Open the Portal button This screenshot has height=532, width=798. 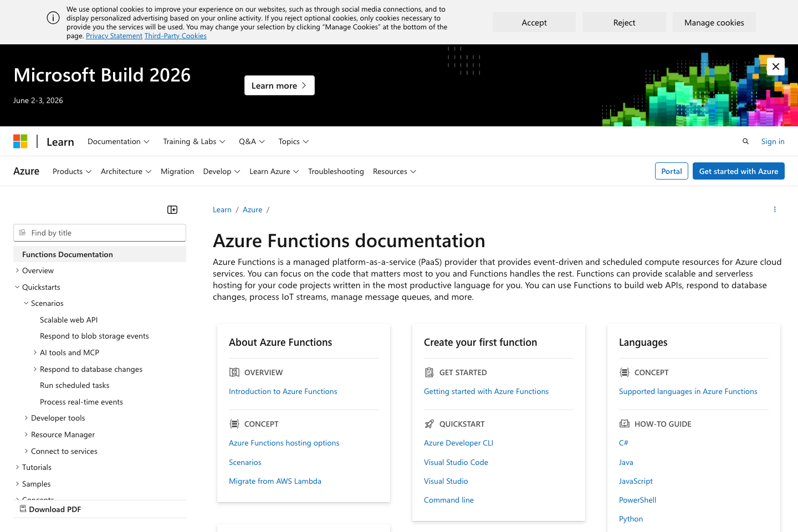(x=671, y=171)
